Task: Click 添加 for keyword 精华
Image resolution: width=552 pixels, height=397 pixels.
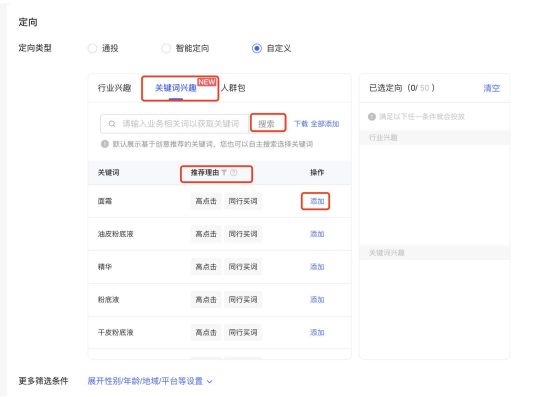Action: [317, 267]
